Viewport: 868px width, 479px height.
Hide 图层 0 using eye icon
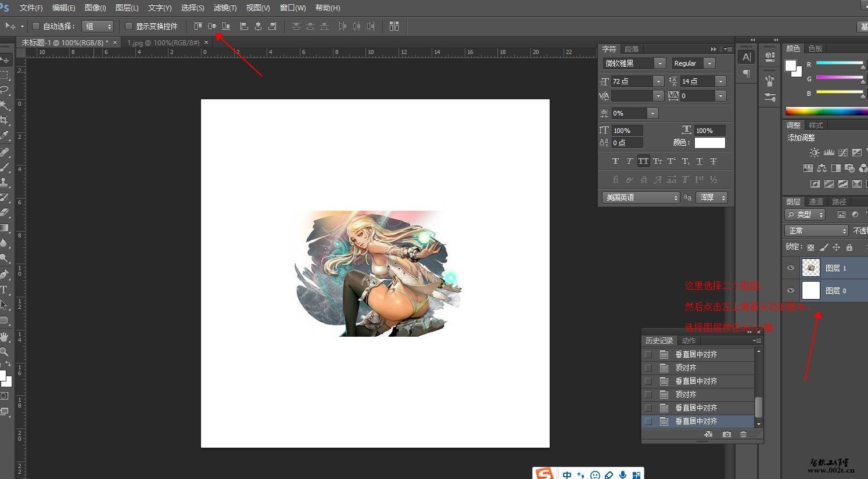pyautogui.click(x=791, y=290)
